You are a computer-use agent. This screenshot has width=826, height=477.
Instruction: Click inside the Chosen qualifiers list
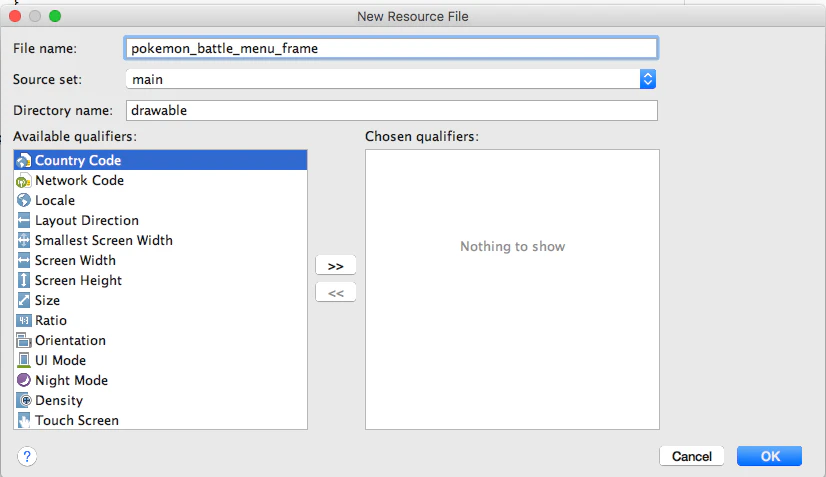(512, 289)
